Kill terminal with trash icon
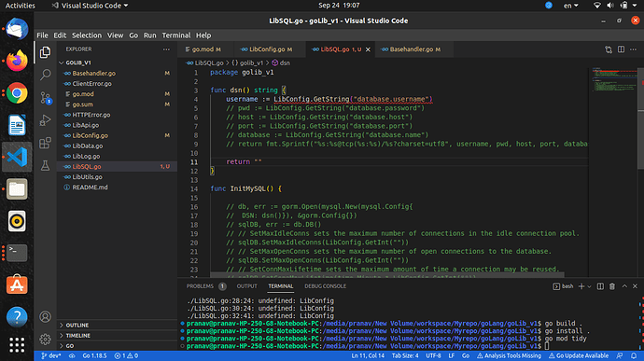The height and width of the screenshot is (361, 644). coord(612,286)
